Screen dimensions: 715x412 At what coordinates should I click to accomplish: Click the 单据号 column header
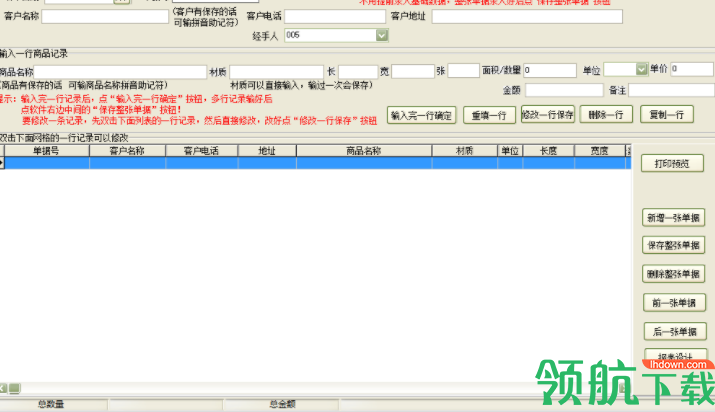coord(47,151)
